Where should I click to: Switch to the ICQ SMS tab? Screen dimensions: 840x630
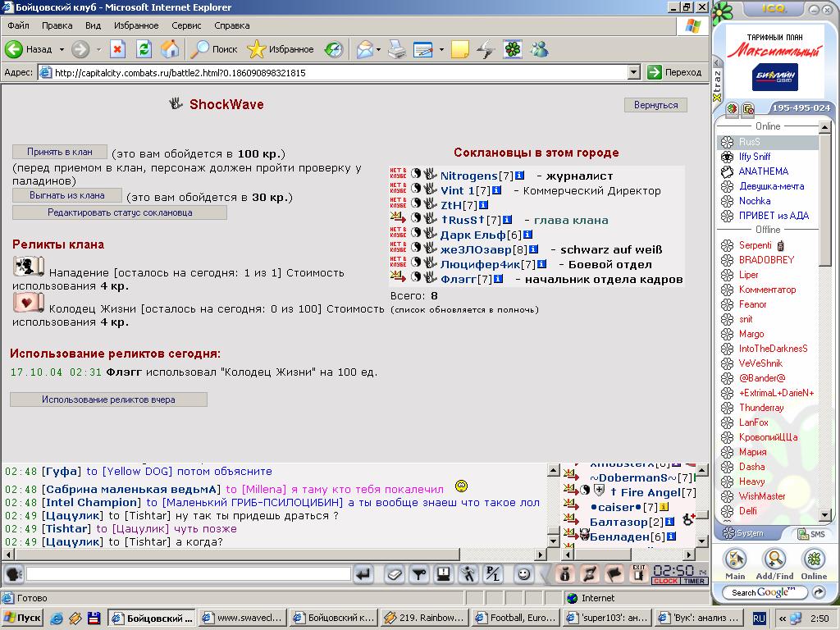click(810, 533)
